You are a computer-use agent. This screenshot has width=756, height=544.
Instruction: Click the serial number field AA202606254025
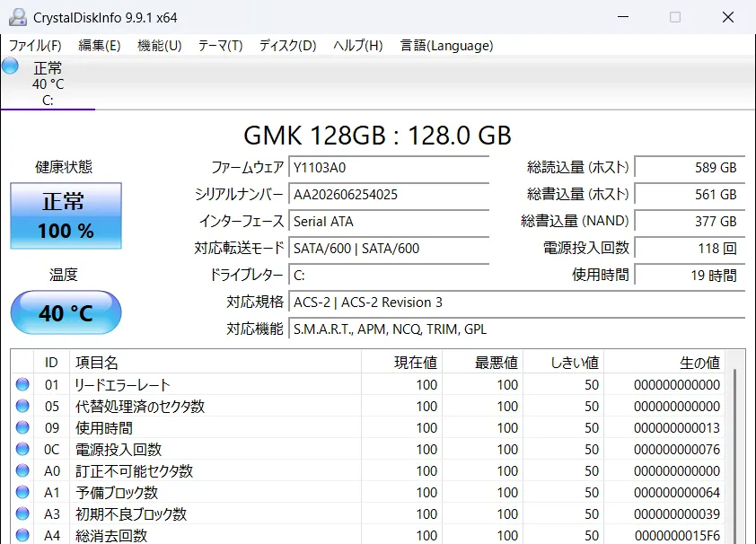(389, 195)
